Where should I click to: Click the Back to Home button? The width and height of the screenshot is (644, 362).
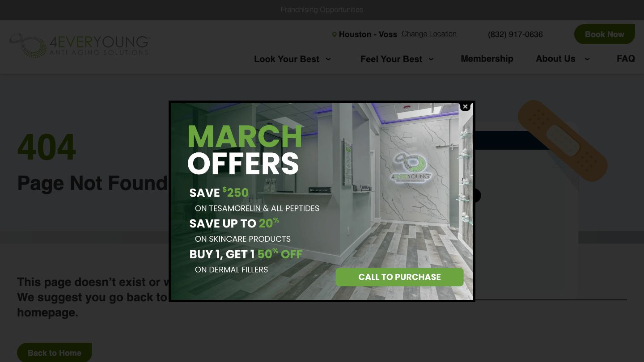tap(55, 353)
